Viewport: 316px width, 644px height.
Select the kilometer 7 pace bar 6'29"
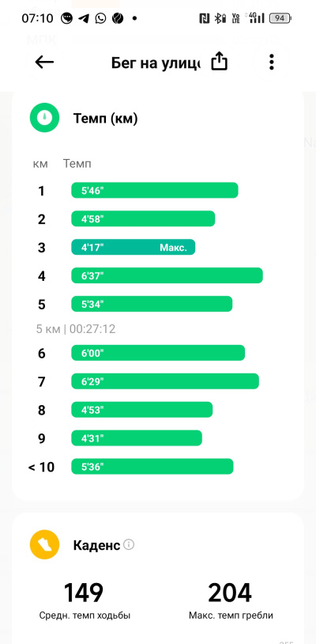(165, 381)
